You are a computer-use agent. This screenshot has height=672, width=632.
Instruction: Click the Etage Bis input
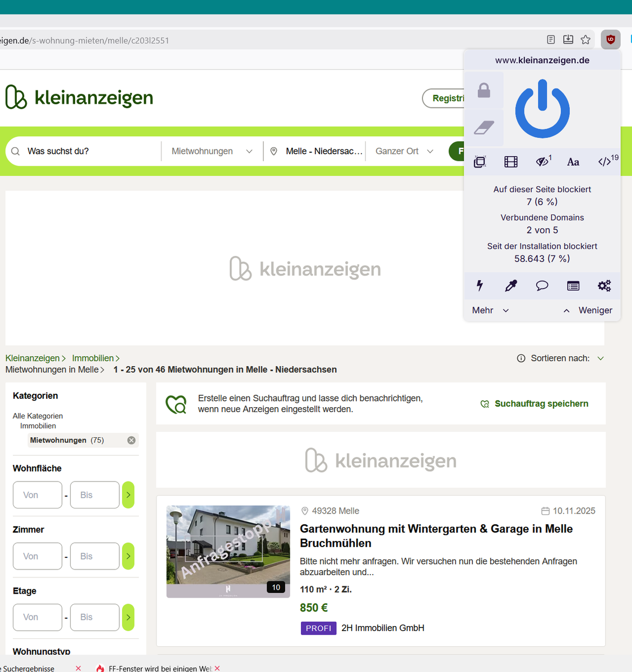point(95,617)
